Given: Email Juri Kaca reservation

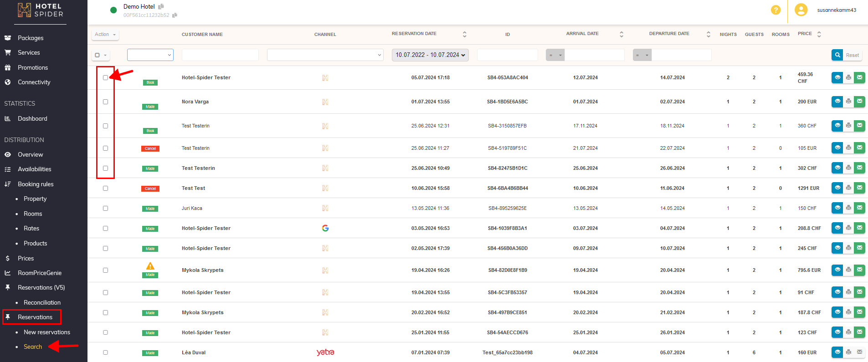Looking at the screenshot, I should (x=859, y=208).
